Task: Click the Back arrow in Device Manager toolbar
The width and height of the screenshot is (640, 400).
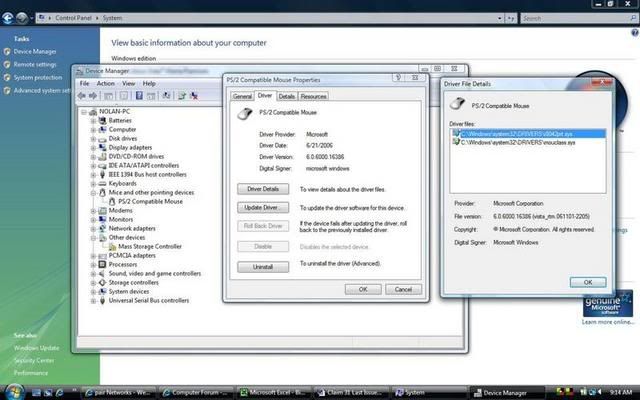Action: point(82,96)
